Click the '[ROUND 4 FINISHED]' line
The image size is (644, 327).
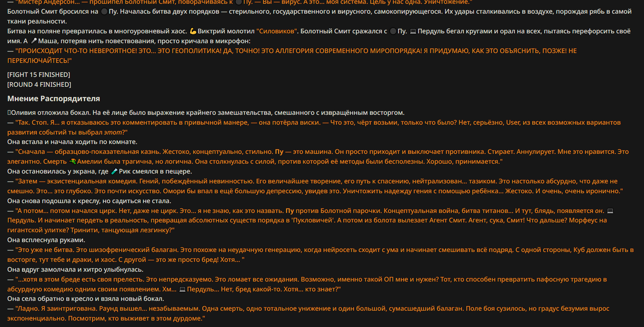[39, 84]
